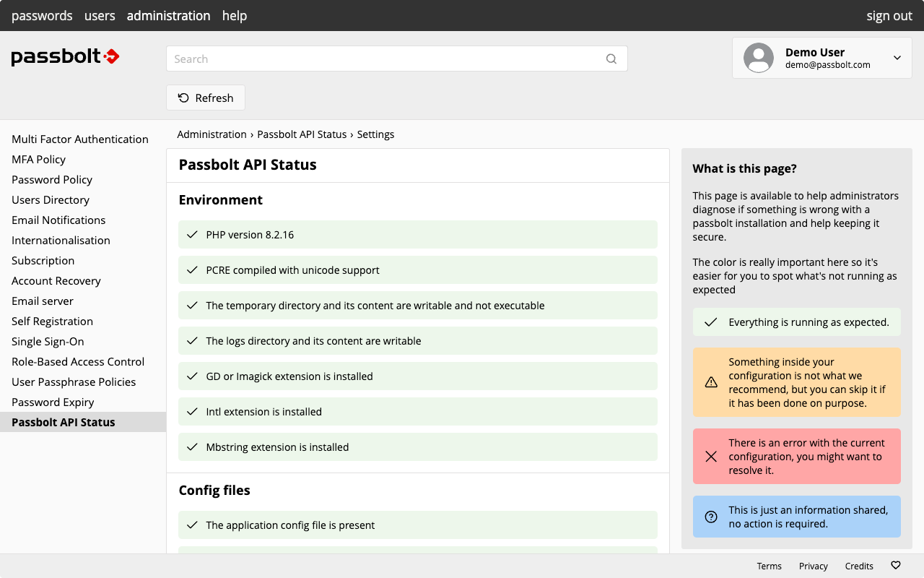Click the Passbolt logo
This screenshot has height=578, width=924.
65,56
